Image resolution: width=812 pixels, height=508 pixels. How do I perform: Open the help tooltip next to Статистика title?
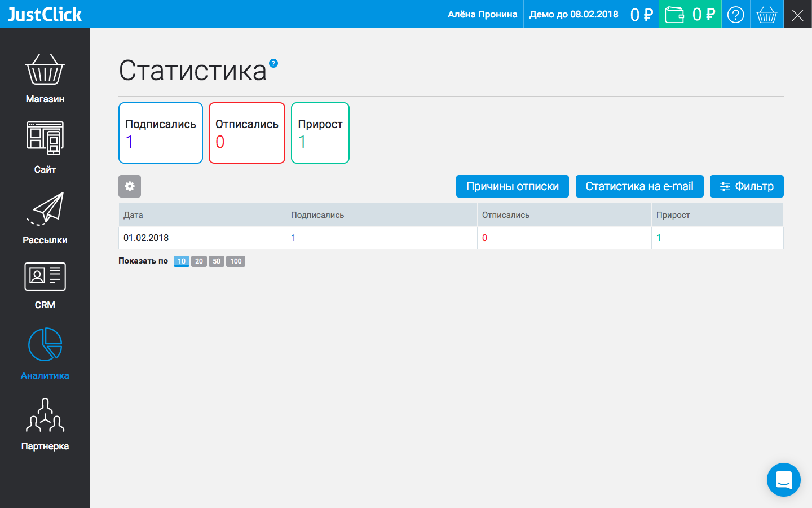tap(274, 64)
